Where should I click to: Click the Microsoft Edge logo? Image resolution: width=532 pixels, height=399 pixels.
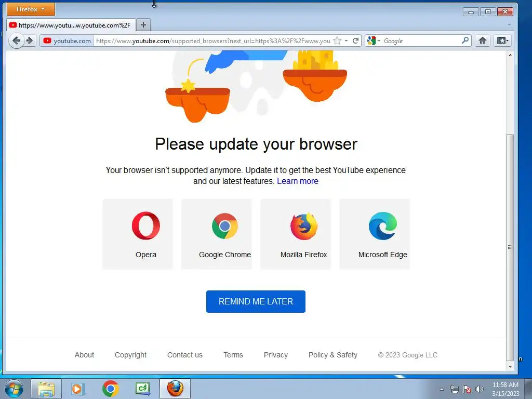tap(383, 225)
